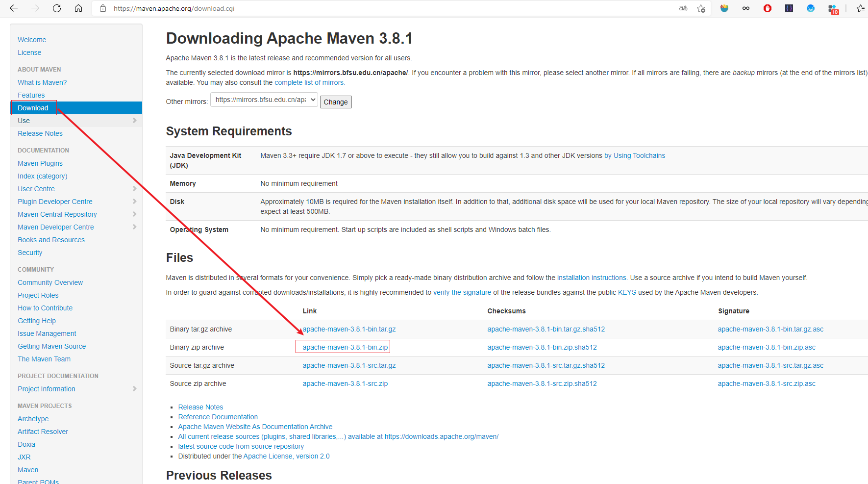This screenshot has width=868, height=484.
Task: Open the bin.tar.gz.sha512 checksum link
Action: tap(546, 329)
